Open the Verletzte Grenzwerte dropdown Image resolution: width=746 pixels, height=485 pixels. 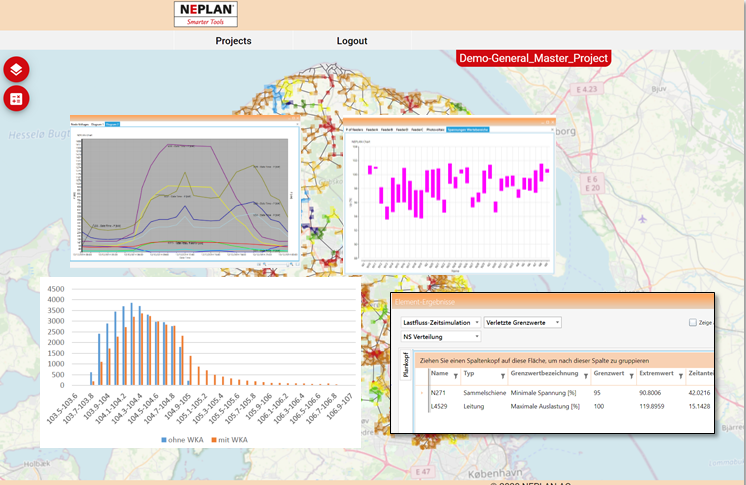[x=522, y=322]
